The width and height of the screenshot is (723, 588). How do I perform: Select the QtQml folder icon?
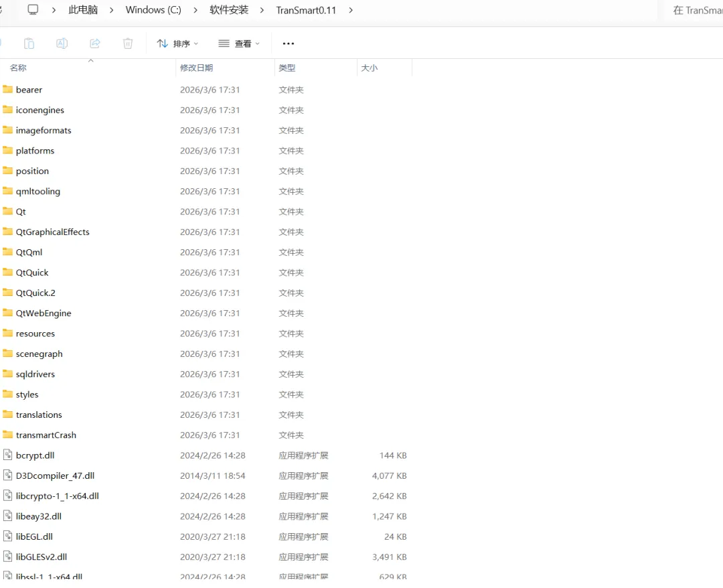click(7, 251)
